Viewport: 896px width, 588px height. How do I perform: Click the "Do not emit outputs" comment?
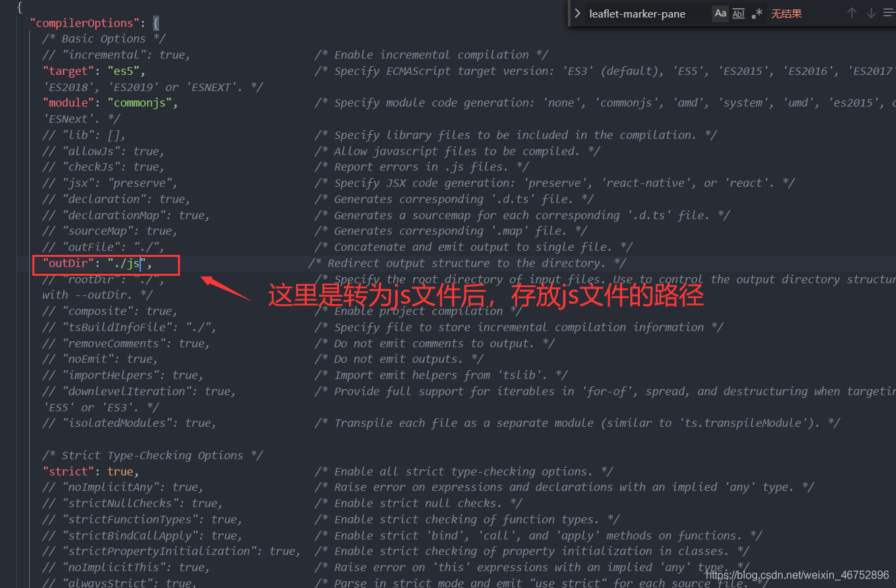399,359
